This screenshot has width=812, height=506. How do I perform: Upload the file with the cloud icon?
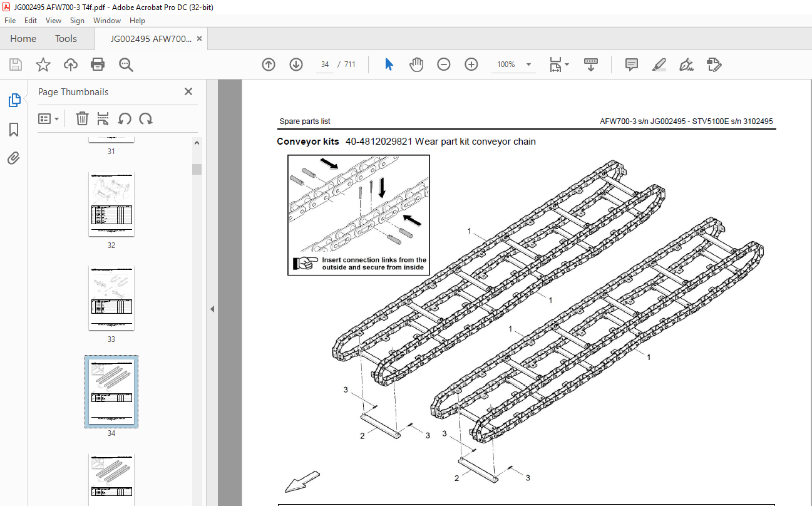point(71,65)
